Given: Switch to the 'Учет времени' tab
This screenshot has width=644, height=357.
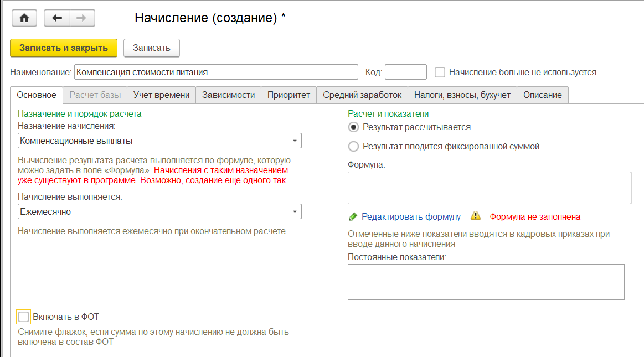Looking at the screenshot, I should pos(162,95).
